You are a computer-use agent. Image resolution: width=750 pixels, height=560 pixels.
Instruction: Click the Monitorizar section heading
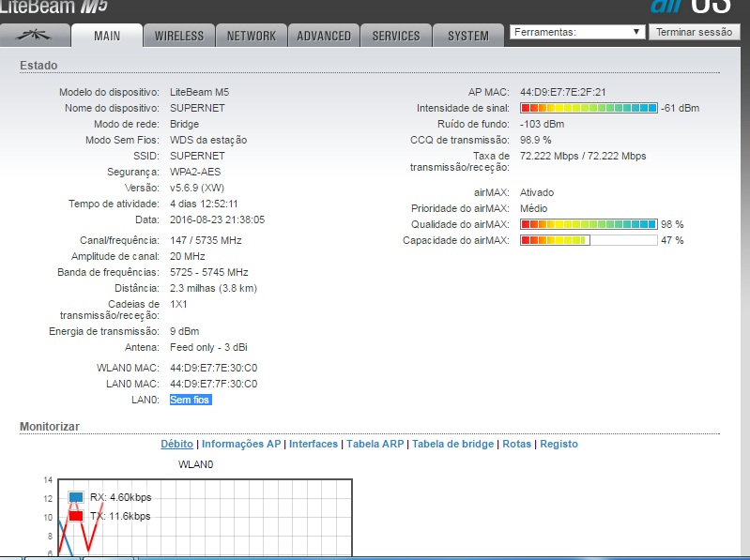(50, 427)
